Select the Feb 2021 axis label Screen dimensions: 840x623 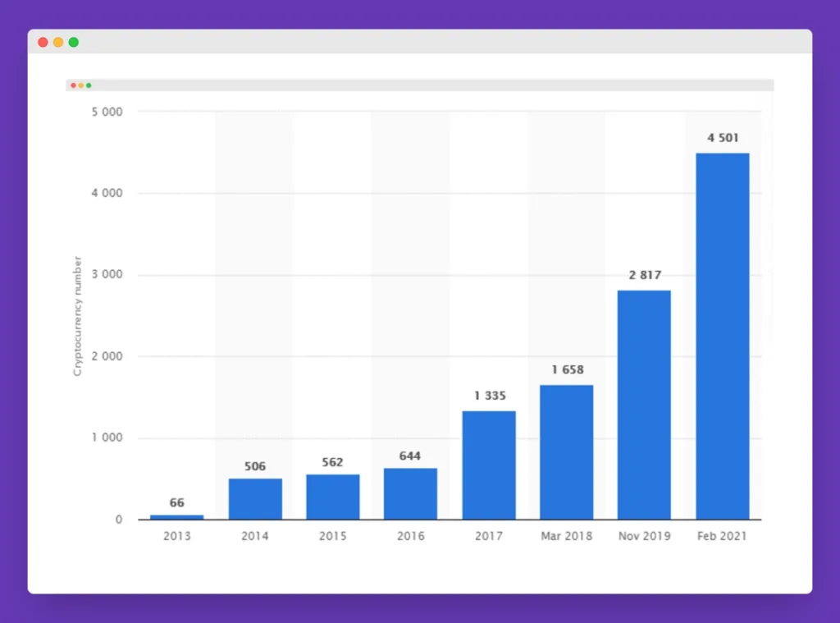pyautogui.click(x=721, y=535)
